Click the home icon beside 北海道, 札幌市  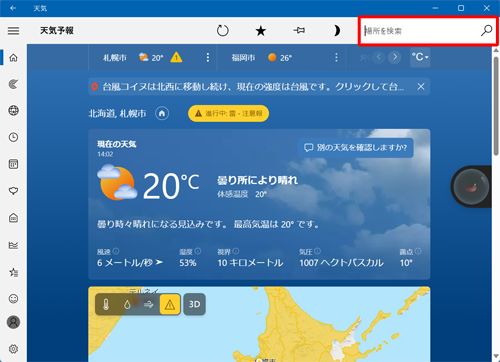click(162, 114)
